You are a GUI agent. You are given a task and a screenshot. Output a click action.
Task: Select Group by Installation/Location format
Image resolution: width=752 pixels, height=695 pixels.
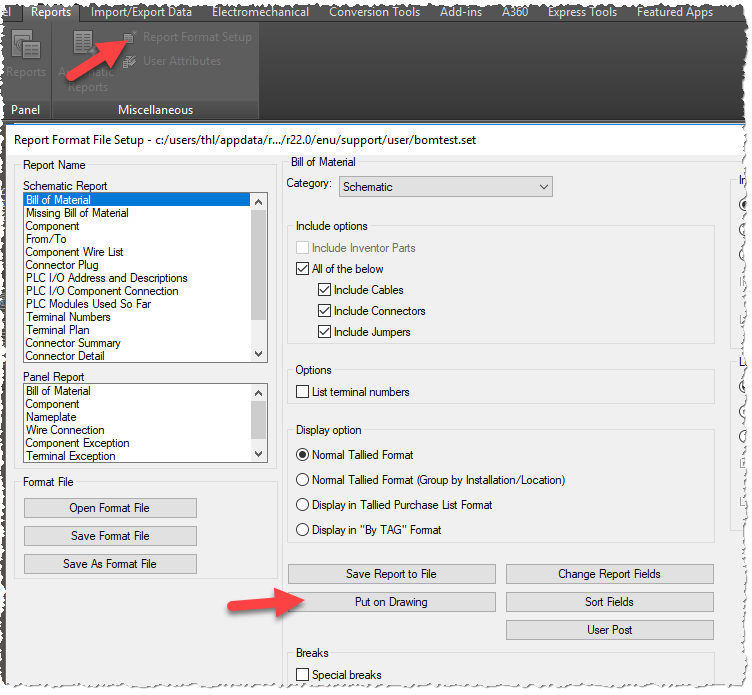[302, 480]
